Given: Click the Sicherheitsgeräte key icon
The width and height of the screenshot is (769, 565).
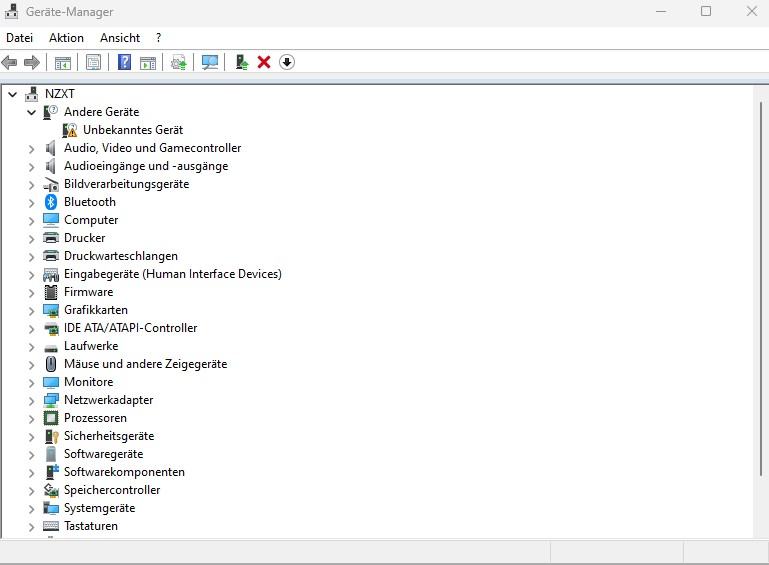Looking at the screenshot, I should pos(51,436).
